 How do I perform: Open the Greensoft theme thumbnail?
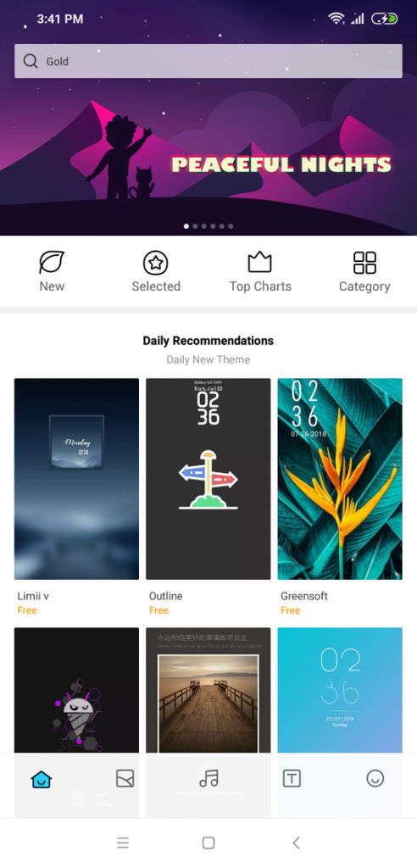[x=340, y=479]
